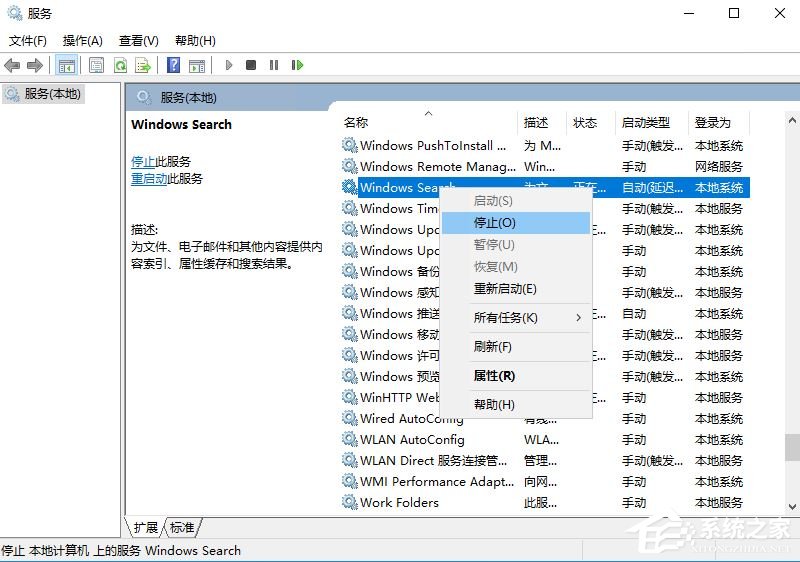Click the Export List toolbar icon

click(143, 65)
